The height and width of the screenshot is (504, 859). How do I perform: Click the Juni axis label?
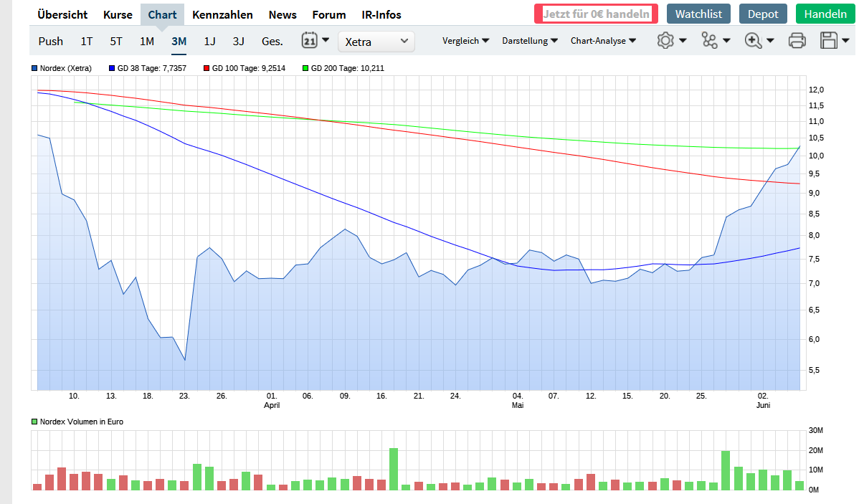click(763, 405)
